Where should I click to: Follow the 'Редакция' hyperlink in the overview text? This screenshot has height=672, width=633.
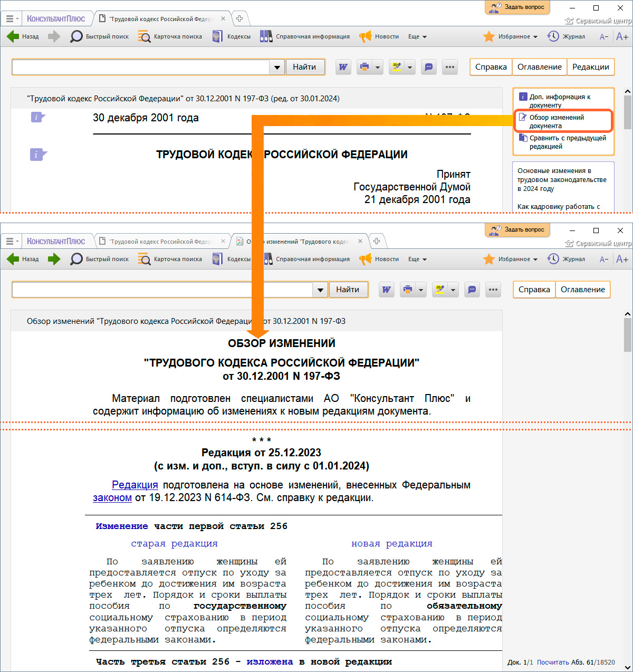(x=135, y=485)
